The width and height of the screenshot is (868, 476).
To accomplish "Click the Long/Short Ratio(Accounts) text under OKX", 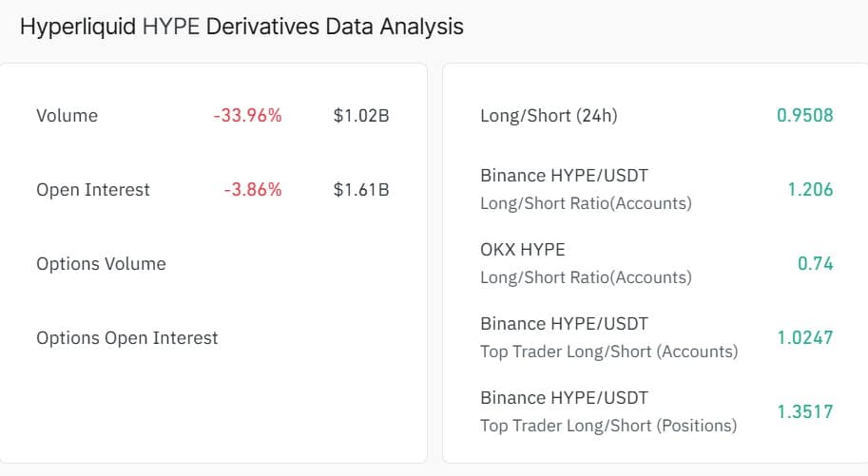I will pos(586,277).
